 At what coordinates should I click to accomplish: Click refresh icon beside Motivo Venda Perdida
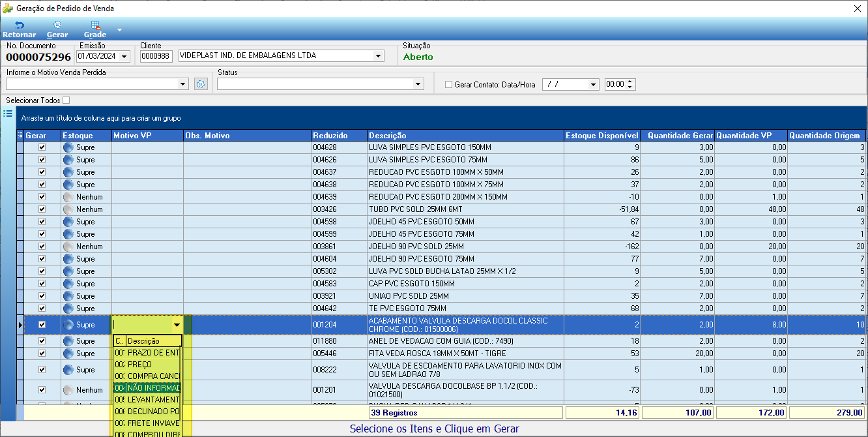coord(201,84)
